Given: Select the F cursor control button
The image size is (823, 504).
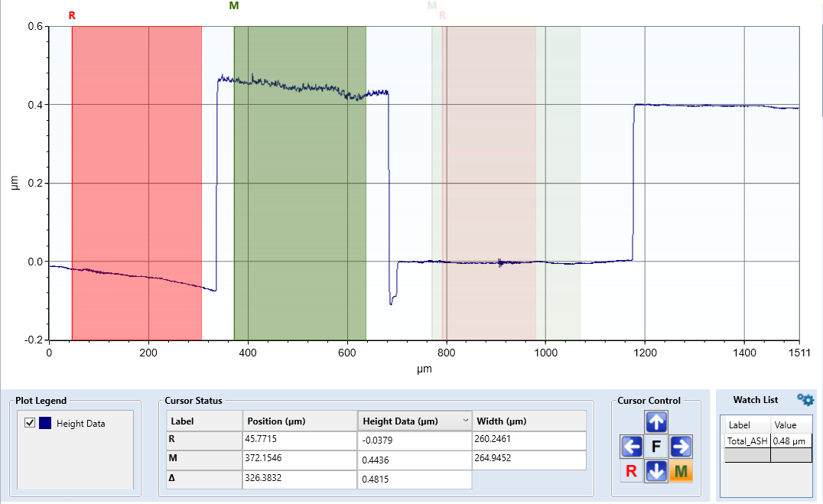Looking at the screenshot, I should [x=656, y=447].
